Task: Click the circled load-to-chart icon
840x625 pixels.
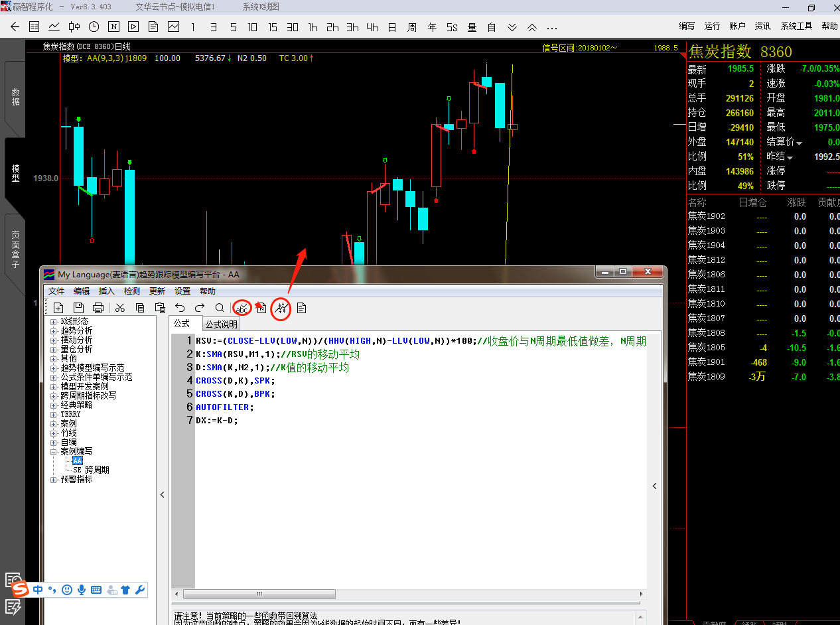Action: pyautogui.click(x=281, y=308)
